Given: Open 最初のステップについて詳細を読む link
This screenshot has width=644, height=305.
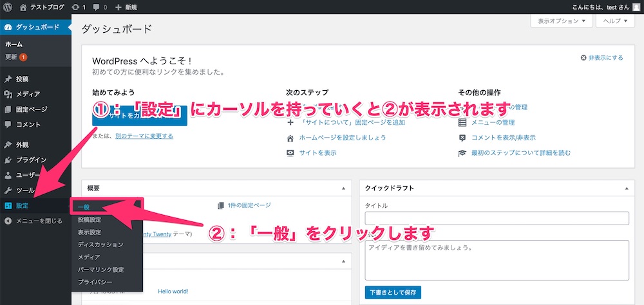Looking at the screenshot, I should click(521, 153).
